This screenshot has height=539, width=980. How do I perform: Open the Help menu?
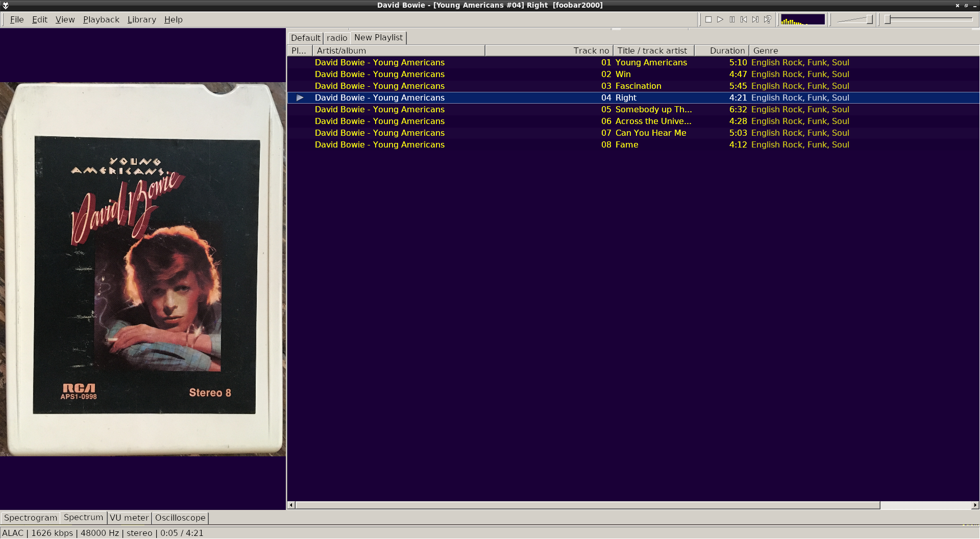(174, 19)
